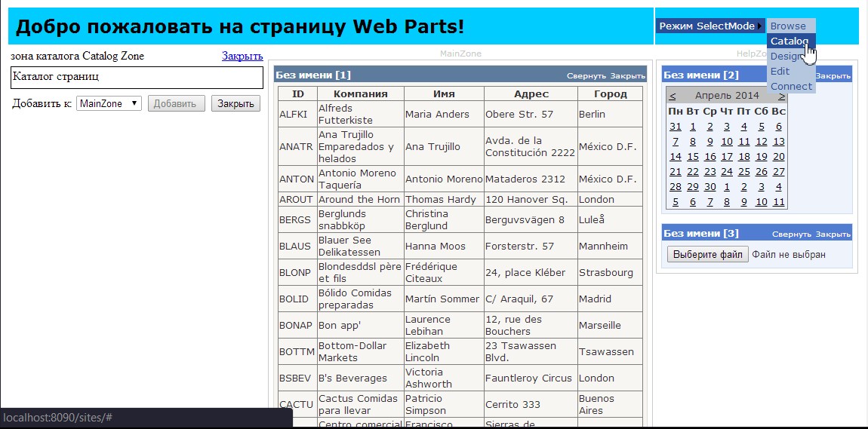Click the Без имени [2] title

[701, 75]
